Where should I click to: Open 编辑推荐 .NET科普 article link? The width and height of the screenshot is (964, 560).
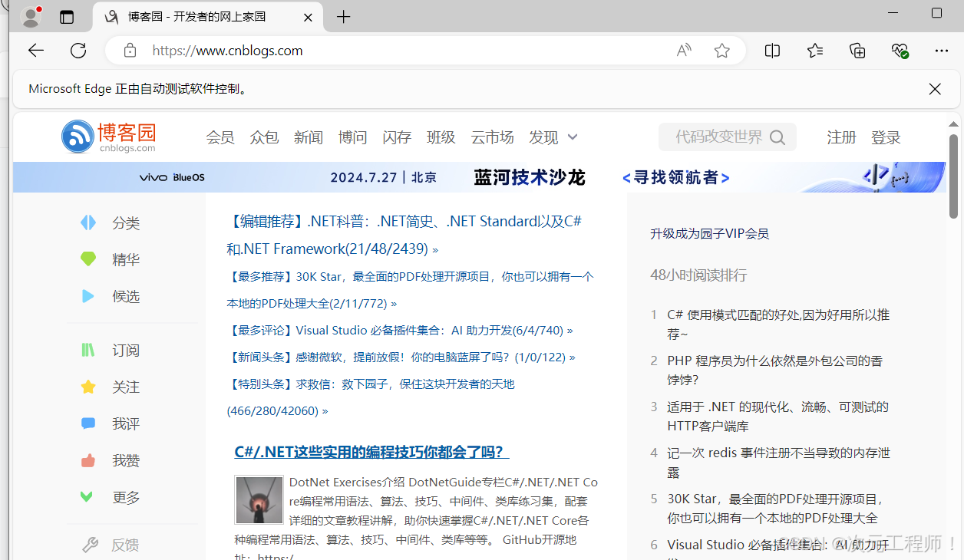click(x=406, y=235)
